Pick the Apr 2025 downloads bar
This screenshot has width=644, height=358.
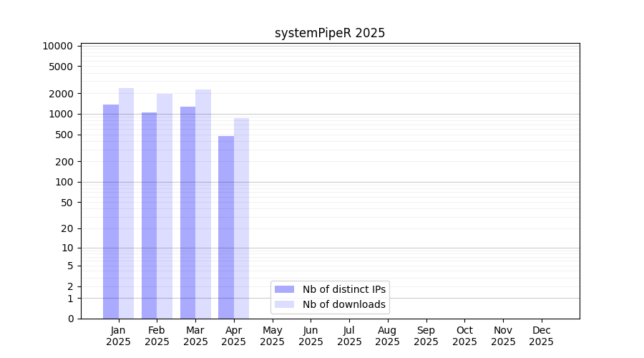pos(241,218)
